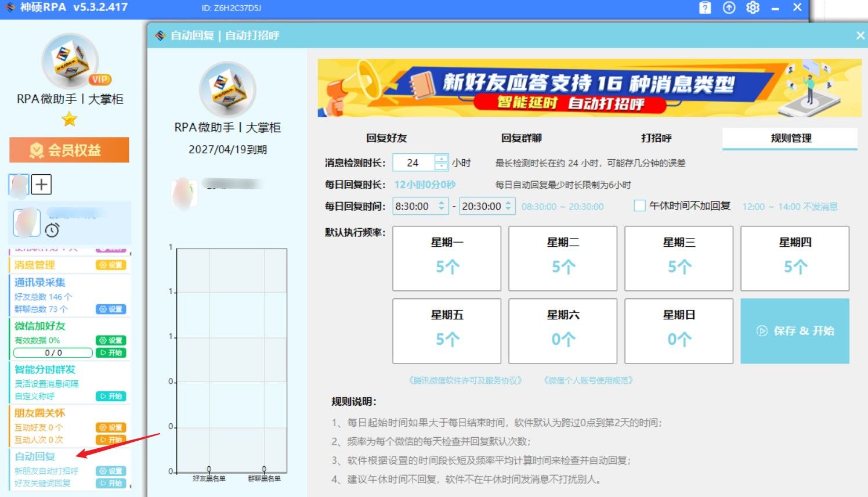This screenshot has width=868, height=497.
Task: Open the help icon in title bar
Action: 705,8
